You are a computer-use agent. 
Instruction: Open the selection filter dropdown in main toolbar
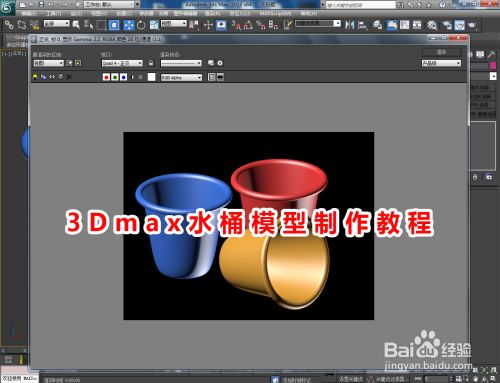coord(57,23)
